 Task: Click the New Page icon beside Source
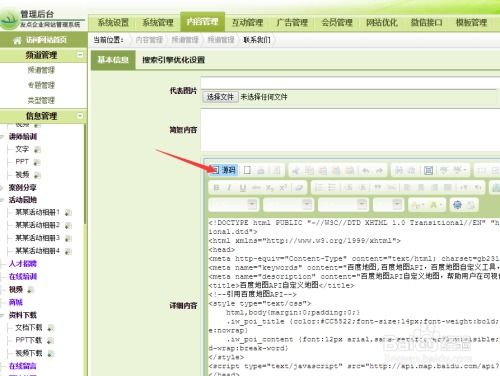click(247, 170)
